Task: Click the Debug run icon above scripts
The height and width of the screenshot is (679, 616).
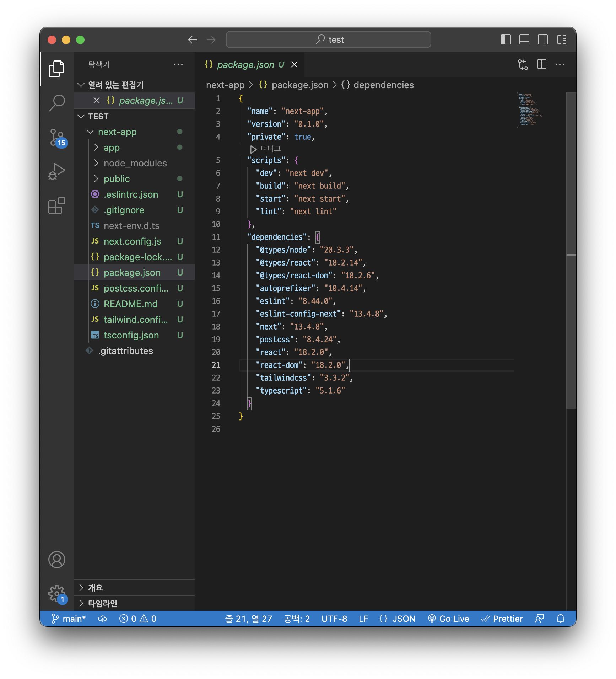Action: [253, 149]
